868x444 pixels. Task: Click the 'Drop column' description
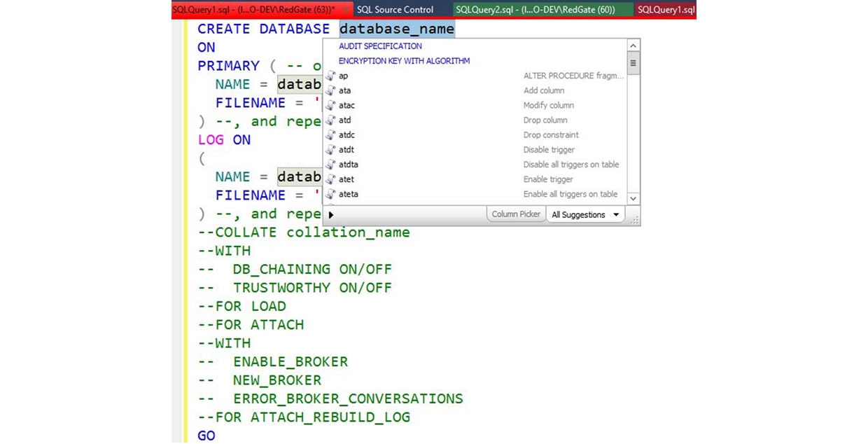(x=545, y=120)
